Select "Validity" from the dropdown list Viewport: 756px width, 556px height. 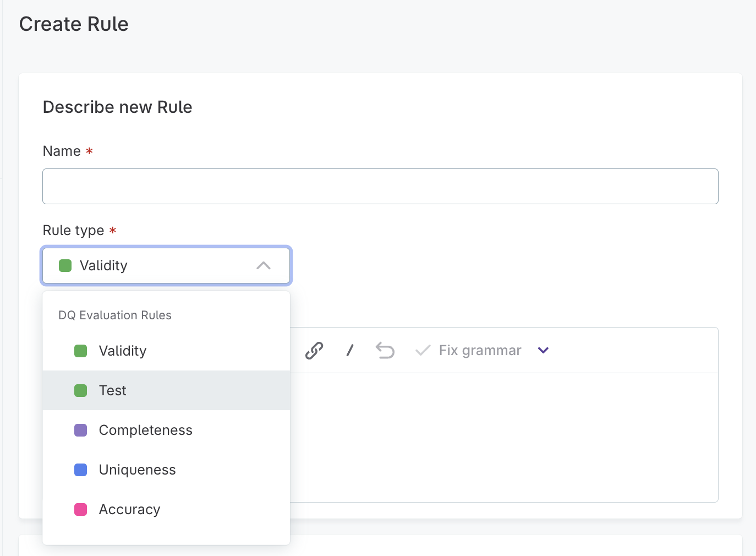[x=122, y=351]
